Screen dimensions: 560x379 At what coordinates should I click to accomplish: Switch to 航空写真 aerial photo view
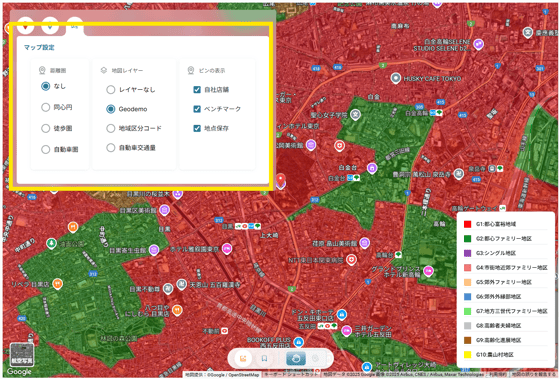pos(22,355)
